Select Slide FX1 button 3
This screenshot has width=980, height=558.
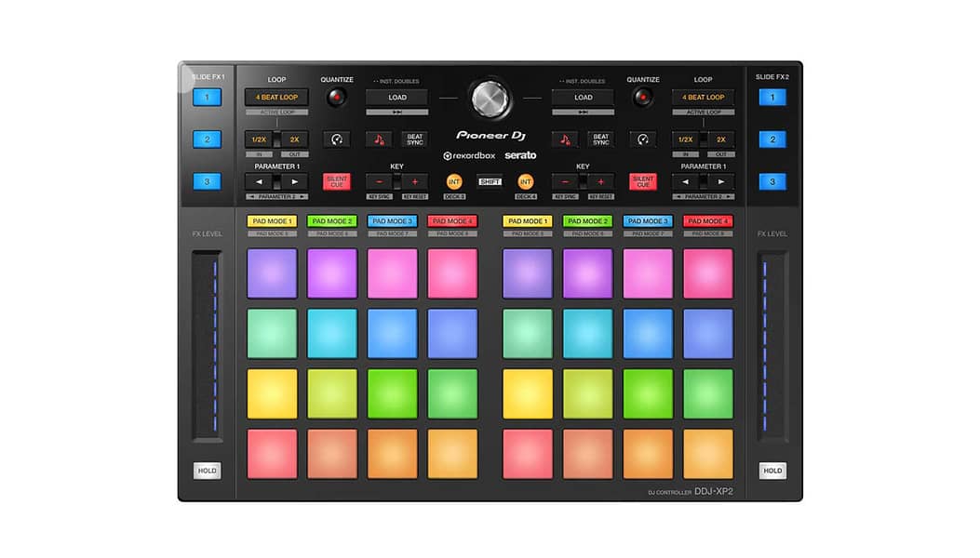point(207,182)
